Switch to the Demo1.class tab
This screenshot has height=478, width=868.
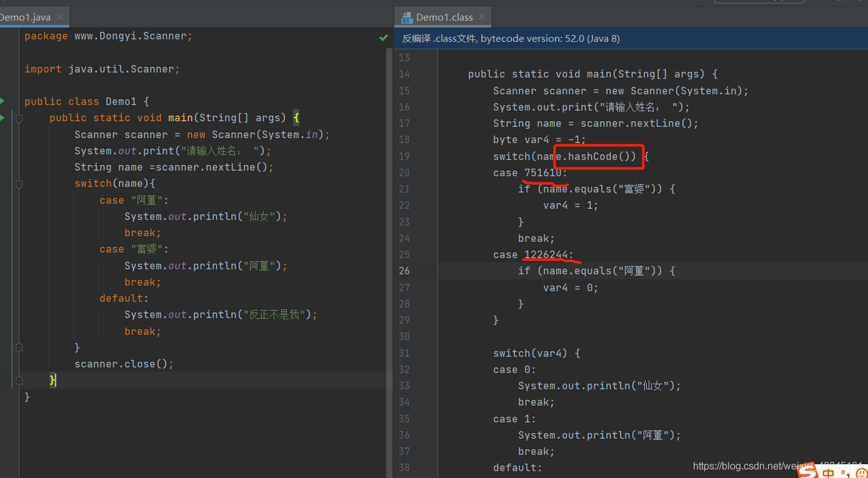(x=444, y=17)
